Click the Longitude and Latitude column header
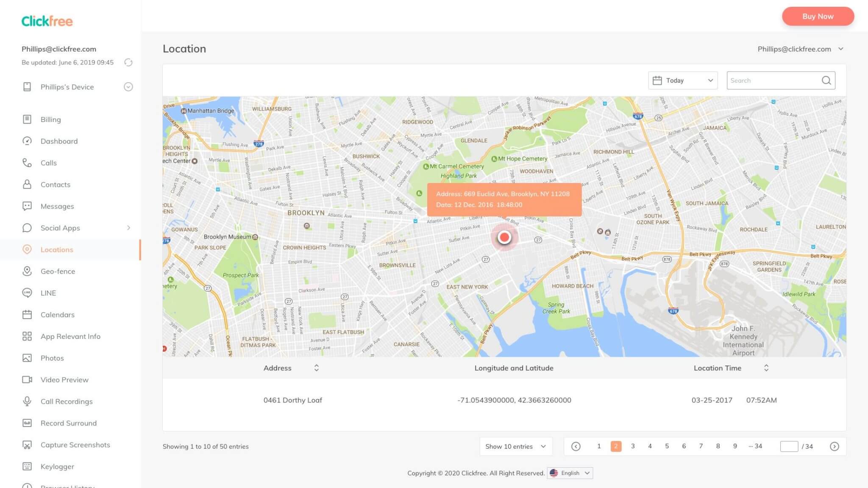 point(514,368)
